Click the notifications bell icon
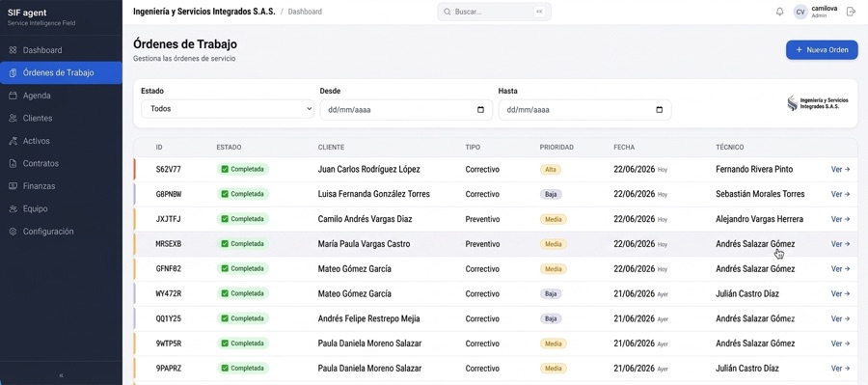Screen dimensions: 868x385 pos(779,12)
